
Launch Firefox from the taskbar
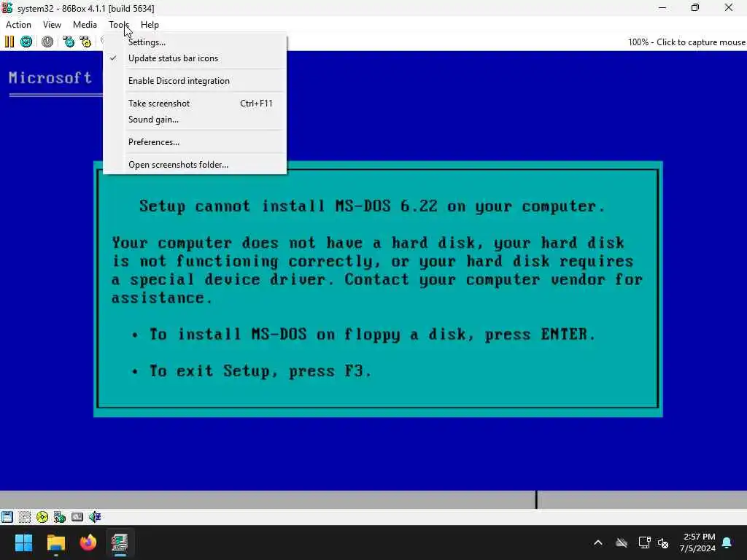(x=88, y=542)
